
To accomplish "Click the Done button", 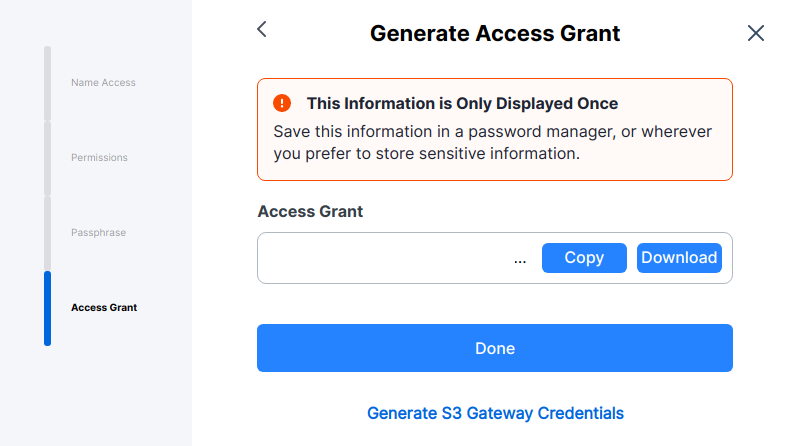I will tap(495, 348).
